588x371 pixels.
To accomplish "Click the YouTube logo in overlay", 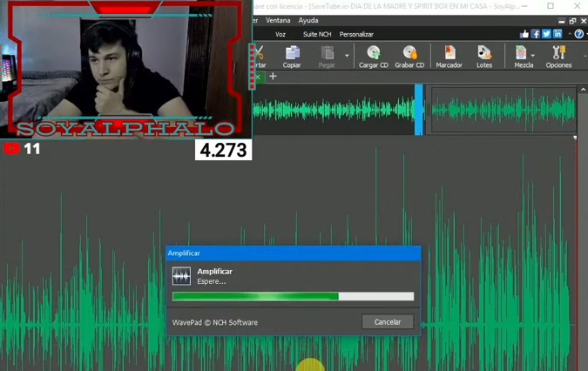I will pos(11,149).
